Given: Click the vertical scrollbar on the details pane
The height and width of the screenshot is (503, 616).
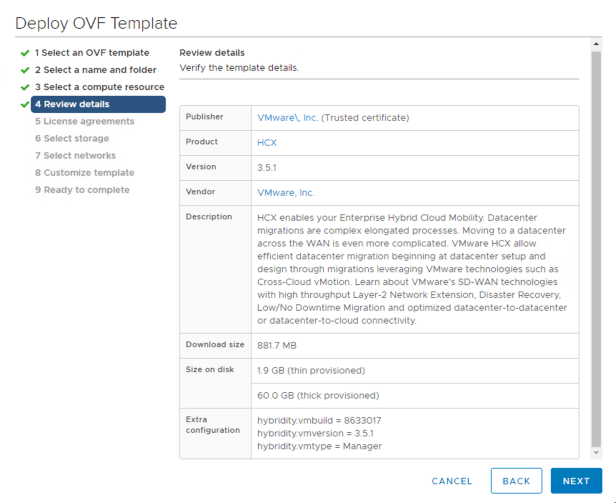Looking at the screenshot, I should click(596, 250).
